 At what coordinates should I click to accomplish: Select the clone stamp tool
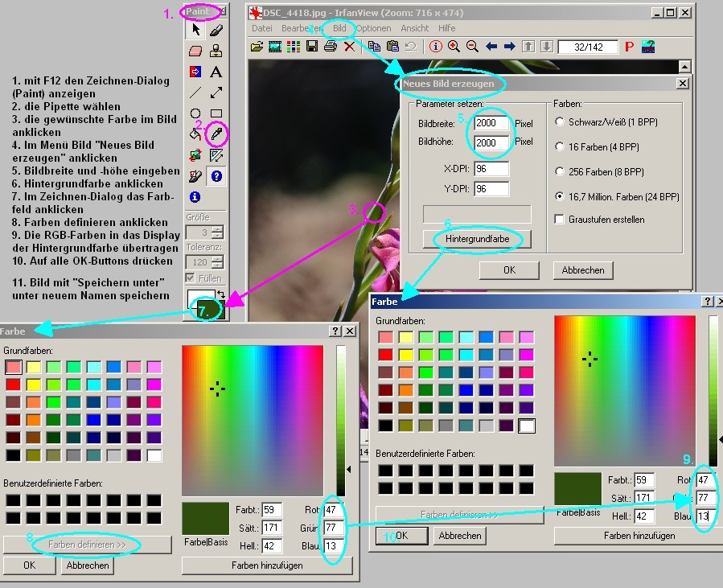point(216,51)
